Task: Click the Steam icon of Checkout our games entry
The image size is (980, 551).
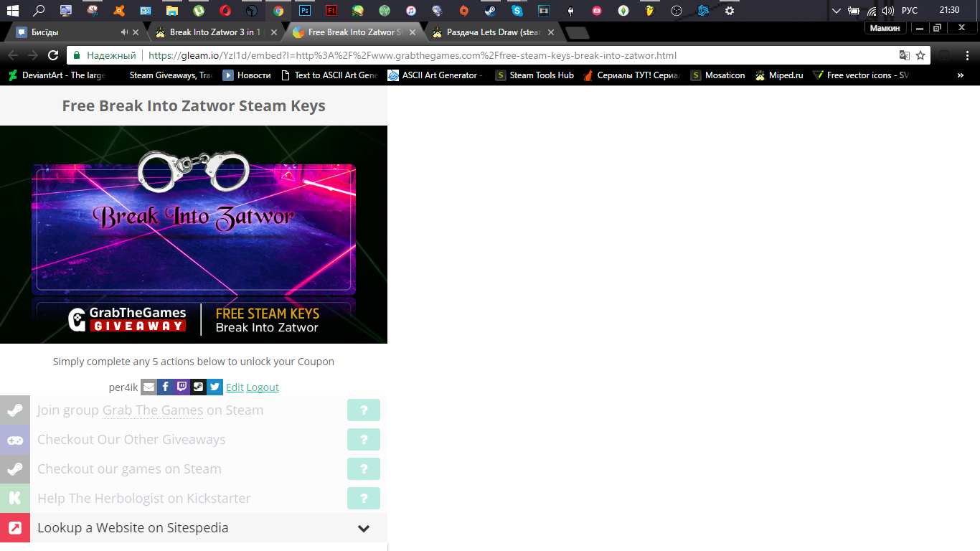Action: click(15, 469)
